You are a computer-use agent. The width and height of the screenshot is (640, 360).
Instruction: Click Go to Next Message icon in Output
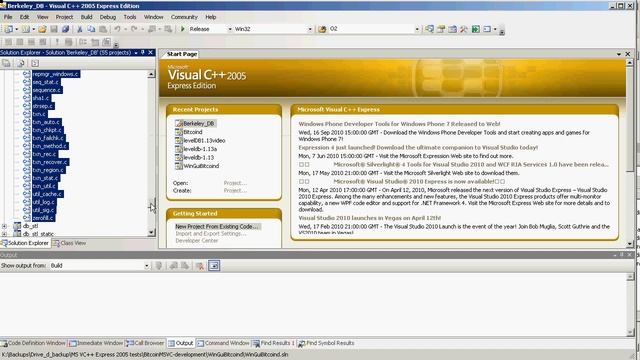coord(185,266)
